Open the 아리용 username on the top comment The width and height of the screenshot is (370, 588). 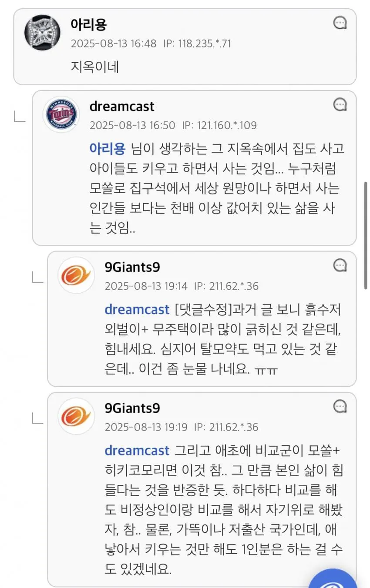tap(88, 24)
